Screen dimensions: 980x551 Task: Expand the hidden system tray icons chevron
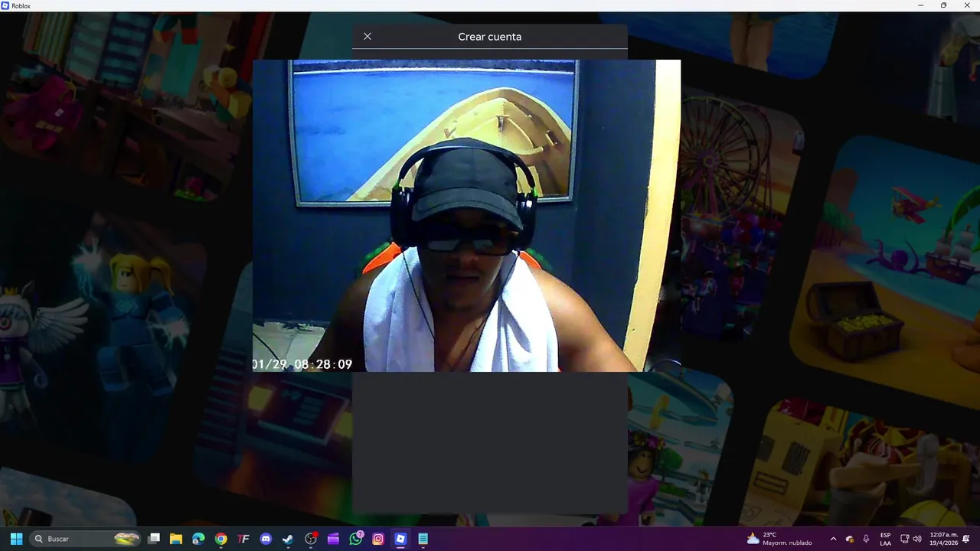833,539
